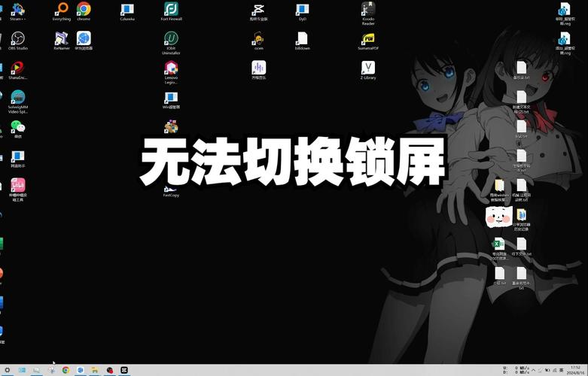Open the SolveigMM Video Splitter shortcut

point(17,102)
